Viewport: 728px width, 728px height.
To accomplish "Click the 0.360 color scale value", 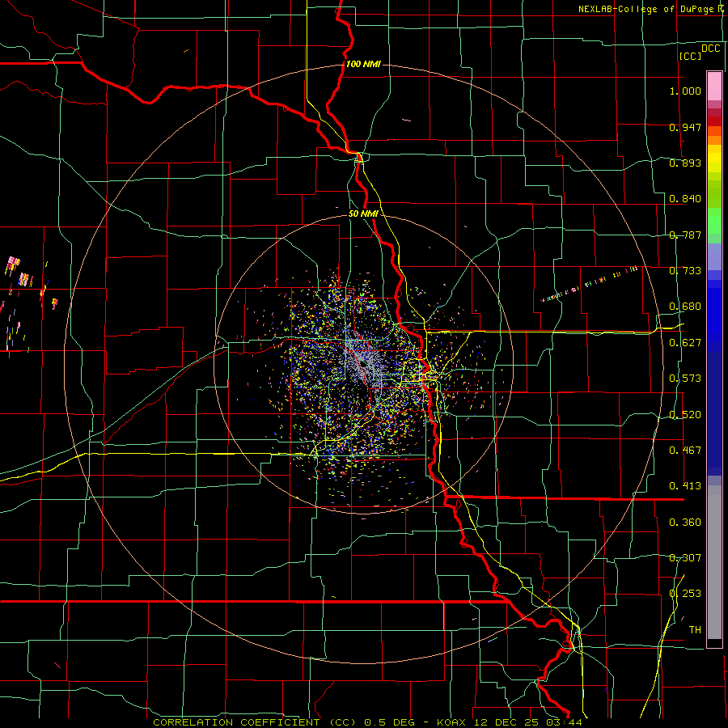I will (x=685, y=523).
